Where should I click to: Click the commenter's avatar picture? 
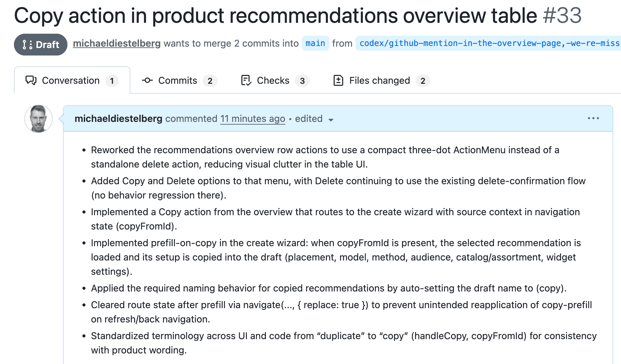pos(38,118)
